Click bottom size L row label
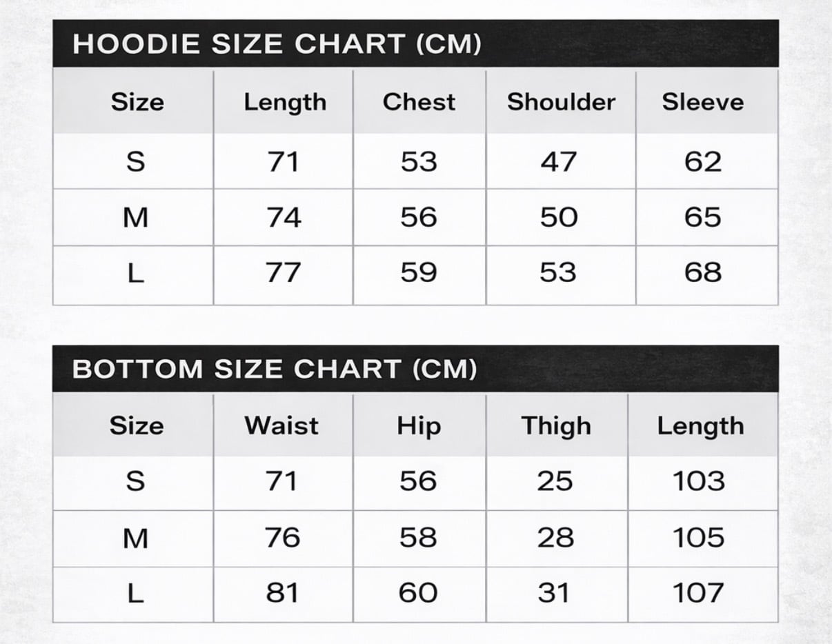The width and height of the screenshot is (832, 644). pyautogui.click(x=135, y=593)
